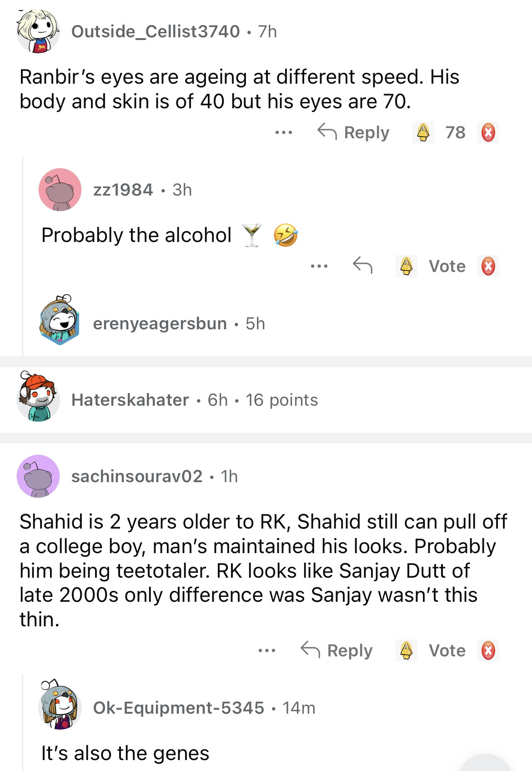Tap Outside_Cellist3740's avatar picture
532x771 pixels.
[38, 31]
